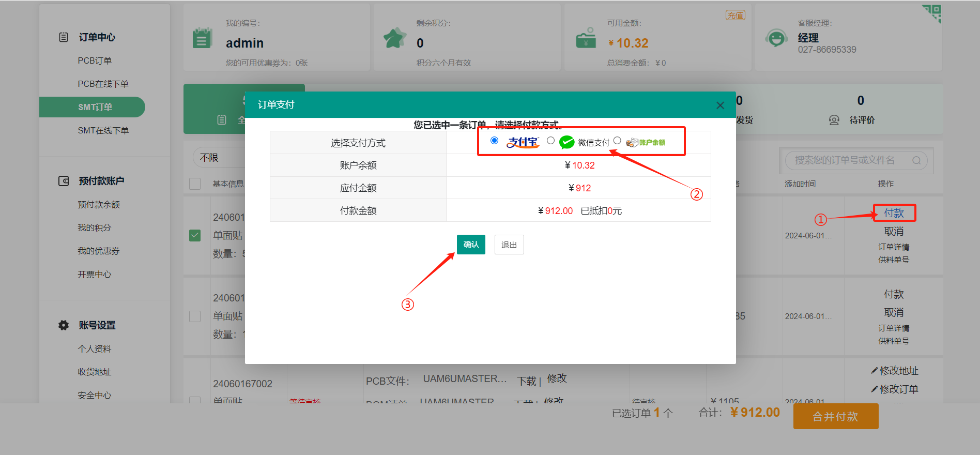Image resolution: width=980 pixels, height=455 pixels.
Task: Click the 合并付款 merge payment button
Action: click(x=835, y=416)
